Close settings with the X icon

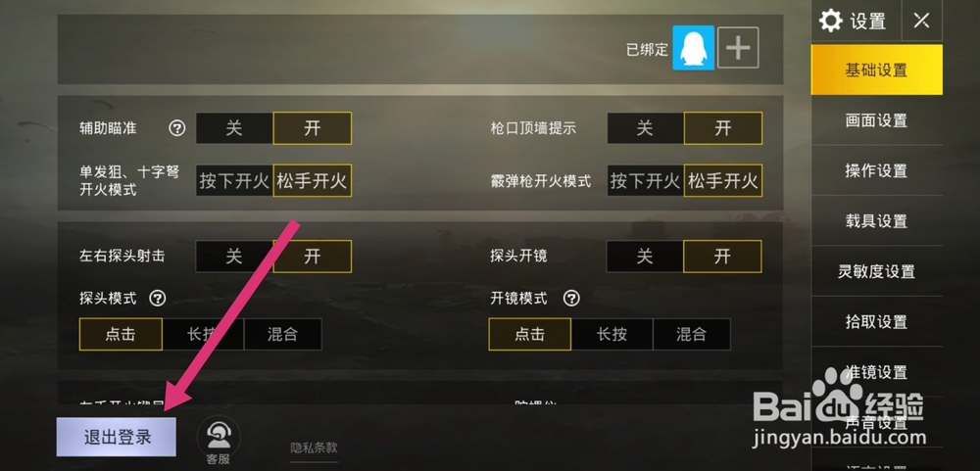[921, 21]
